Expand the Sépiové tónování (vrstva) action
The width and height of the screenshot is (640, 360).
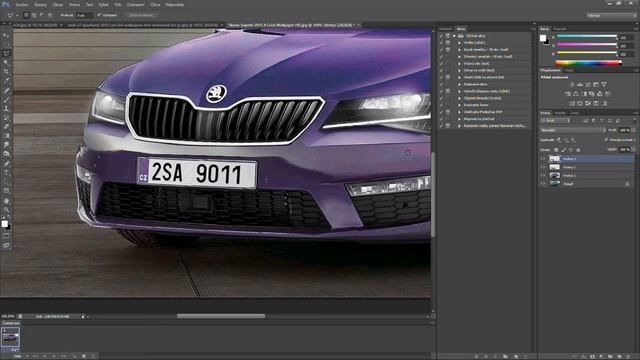pyautogui.click(x=460, y=98)
